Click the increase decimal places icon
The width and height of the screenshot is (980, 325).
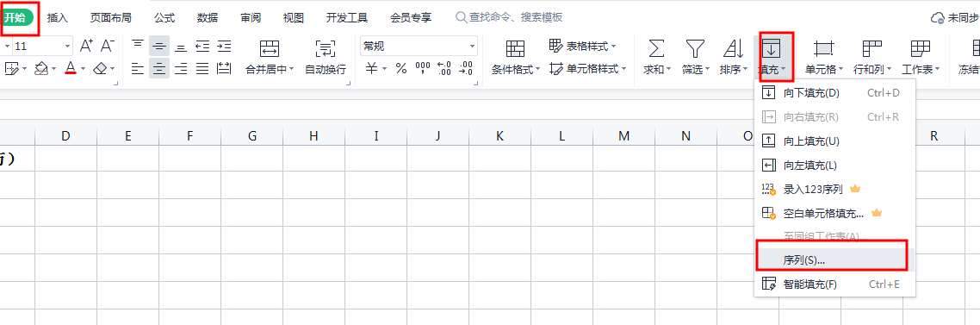click(x=444, y=68)
